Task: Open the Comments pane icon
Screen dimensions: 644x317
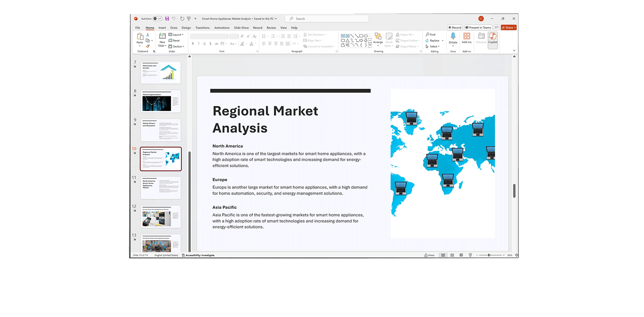Action: [x=496, y=27]
